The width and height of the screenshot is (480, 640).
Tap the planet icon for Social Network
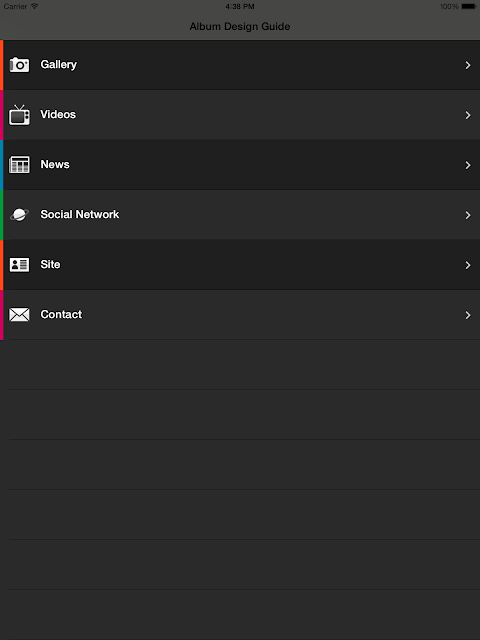pyautogui.click(x=19, y=214)
